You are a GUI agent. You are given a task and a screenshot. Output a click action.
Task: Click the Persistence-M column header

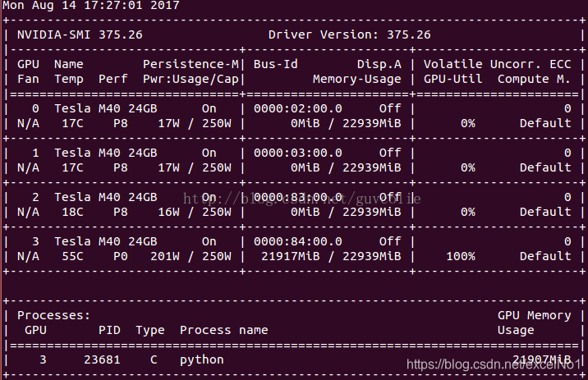click(191, 64)
